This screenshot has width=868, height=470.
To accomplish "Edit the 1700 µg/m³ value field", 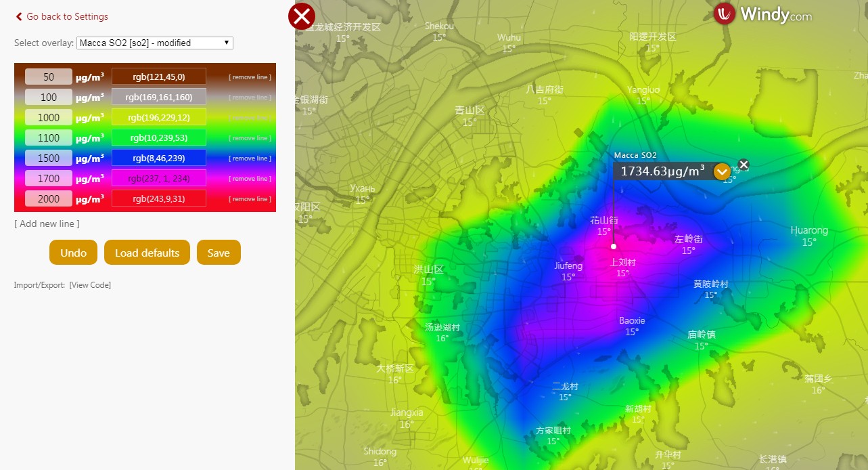I will coord(49,178).
